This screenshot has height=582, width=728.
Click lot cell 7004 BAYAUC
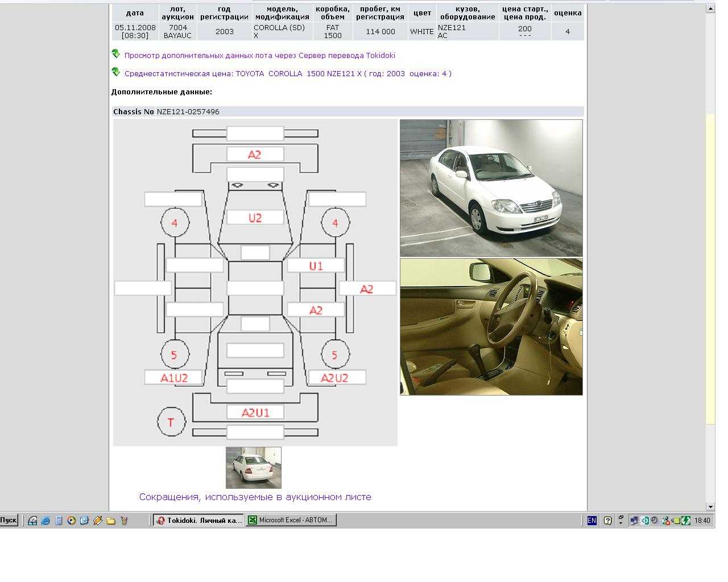click(x=178, y=31)
